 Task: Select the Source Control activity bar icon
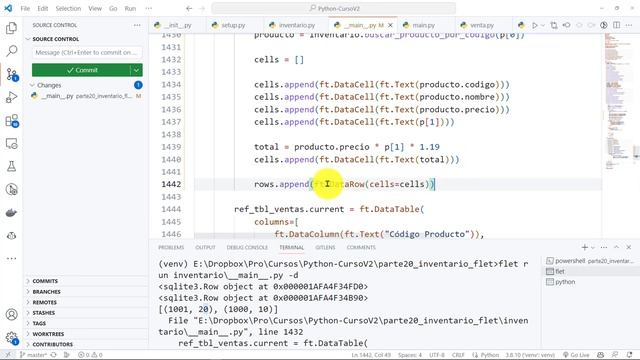coord(11,74)
